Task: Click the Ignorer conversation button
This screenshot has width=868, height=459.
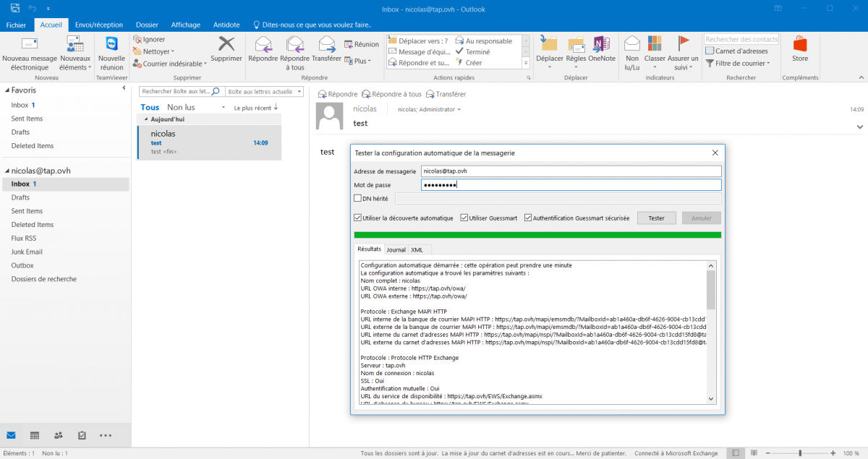Action: (149, 40)
